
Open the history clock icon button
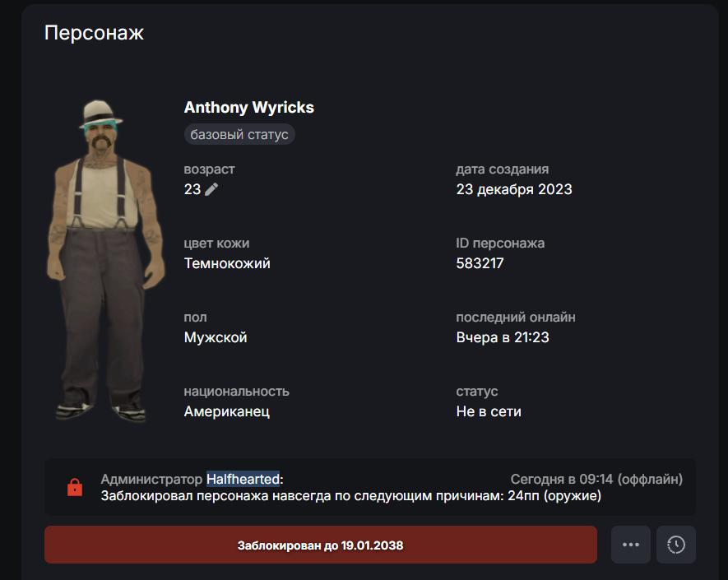click(676, 545)
